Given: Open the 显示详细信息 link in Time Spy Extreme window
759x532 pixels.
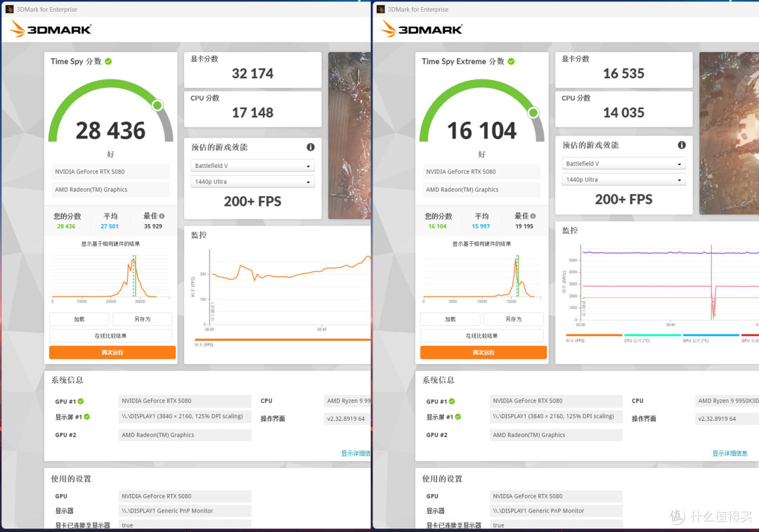Looking at the screenshot, I should 730,453.
